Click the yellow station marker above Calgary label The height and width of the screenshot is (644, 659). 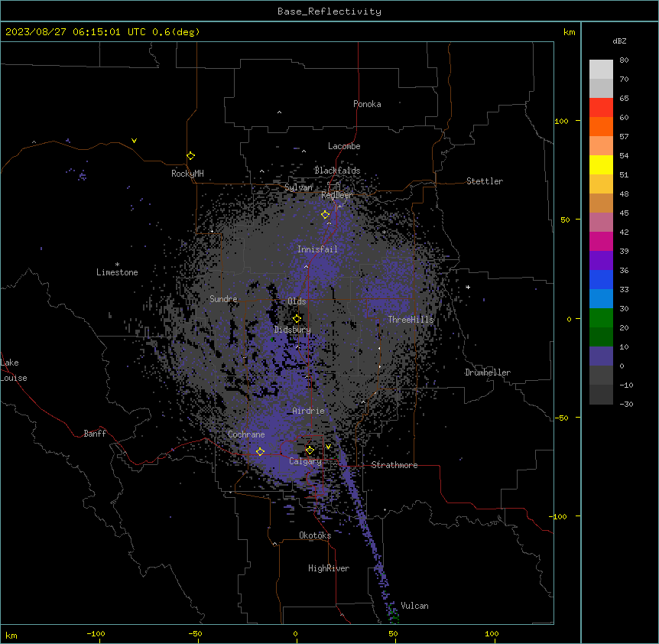coord(310,450)
